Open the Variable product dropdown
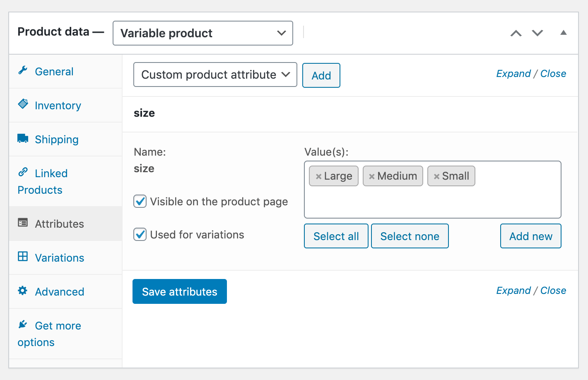This screenshot has width=588, height=380. point(202,33)
